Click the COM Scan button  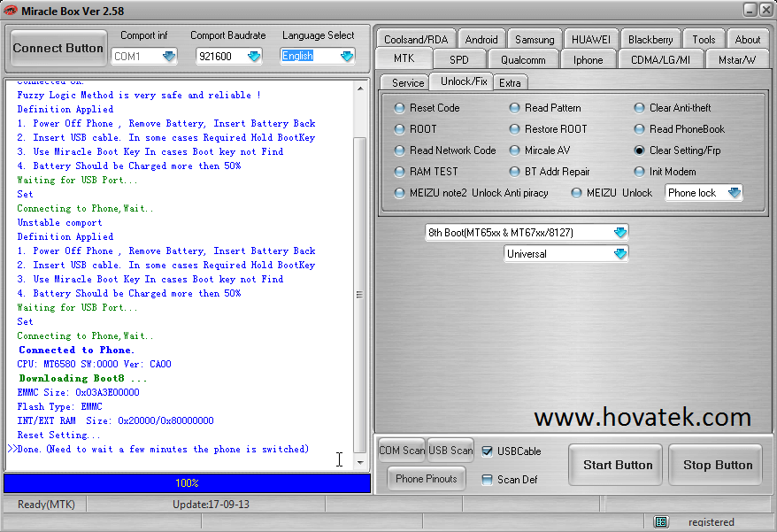[402, 451]
